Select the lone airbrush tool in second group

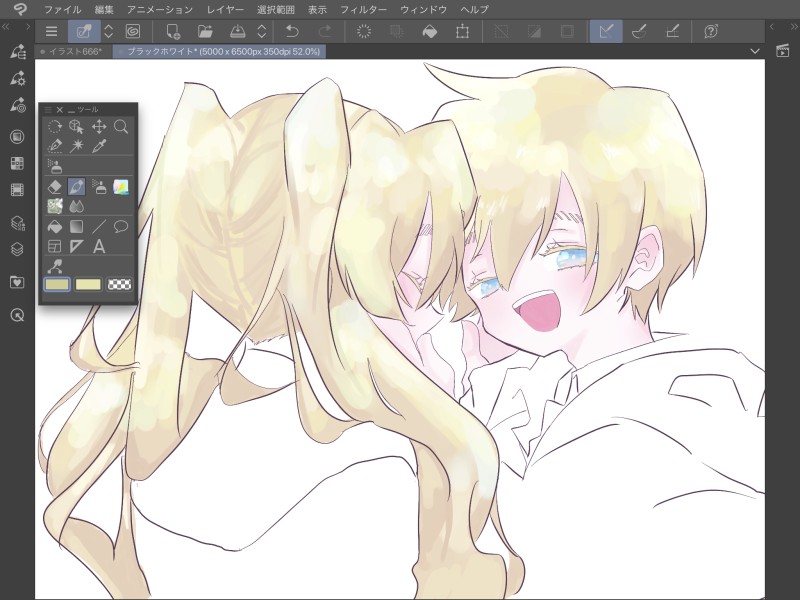click(55, 166)
